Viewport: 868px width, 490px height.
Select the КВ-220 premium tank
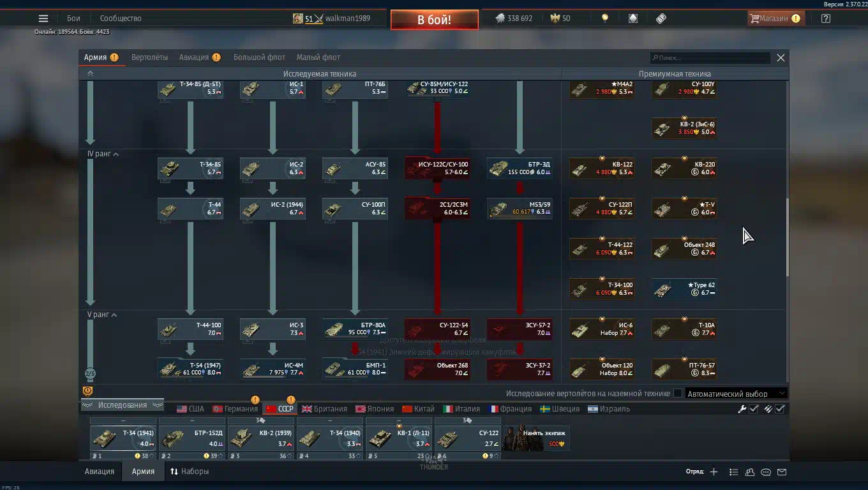coord(684,168)
